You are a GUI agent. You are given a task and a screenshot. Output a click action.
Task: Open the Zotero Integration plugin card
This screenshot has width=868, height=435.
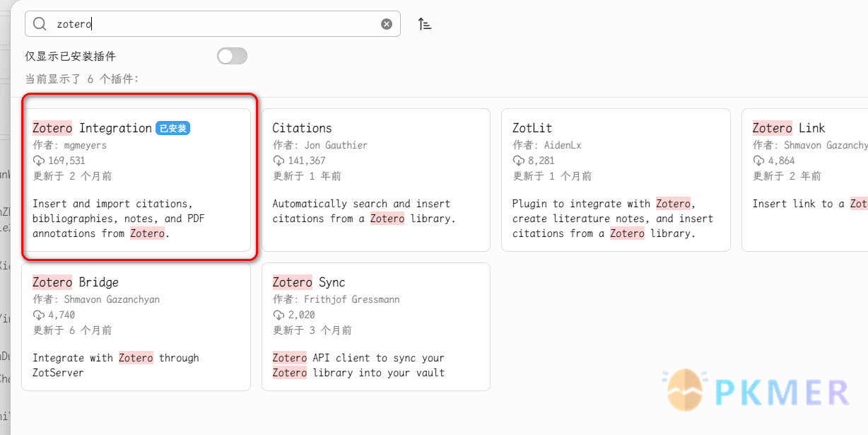(136, 180)
